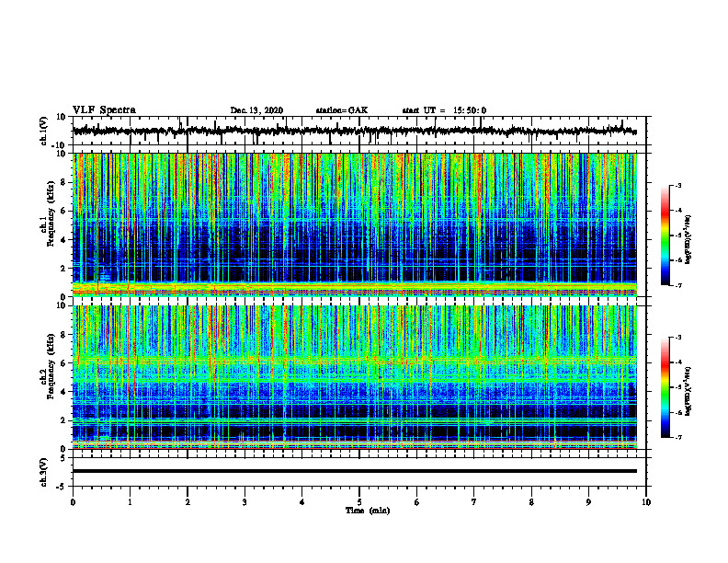Click the "station=GAK" header label
Image resolution: width=728 pixels, height=563 pixels.
click(342, 110)
